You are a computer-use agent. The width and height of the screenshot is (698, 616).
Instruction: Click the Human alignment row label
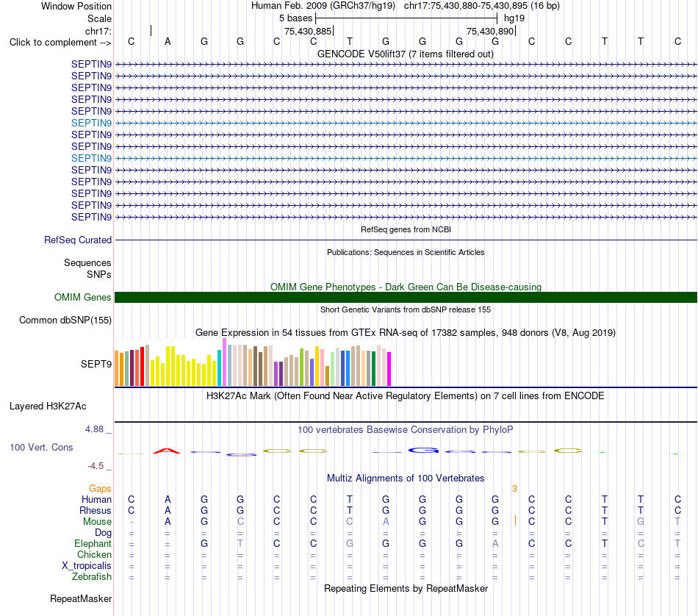96,500
